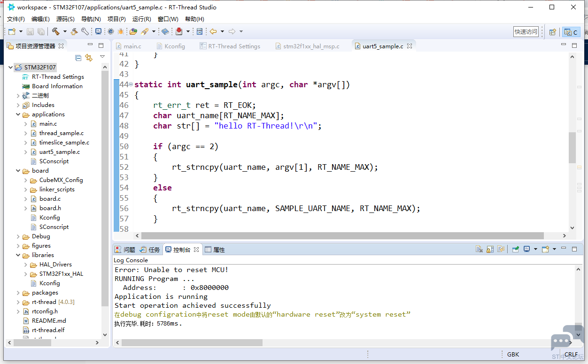Clear the console with the clear icon
Image resolution: width=588 pixels, height=364 pixels.
[479, 249]
